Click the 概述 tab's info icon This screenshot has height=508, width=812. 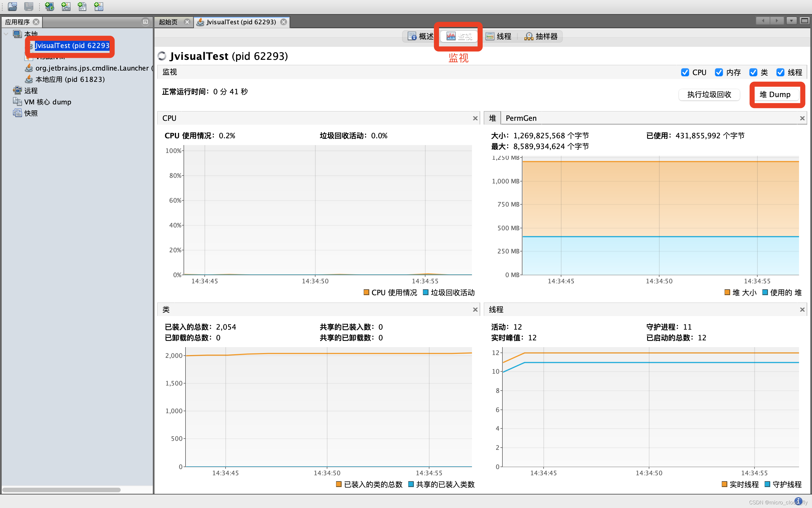(412, 36)
